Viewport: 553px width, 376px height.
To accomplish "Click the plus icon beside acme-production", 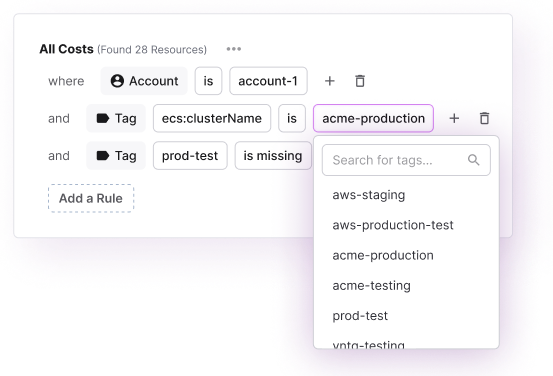I will (454, 119).
